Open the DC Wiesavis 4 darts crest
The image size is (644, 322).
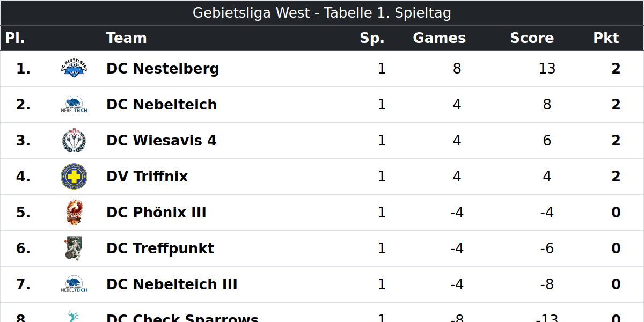pyautogui.click(x=74, y=141)
